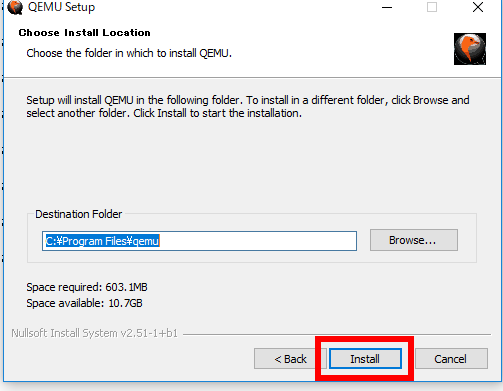Click the highlighted C:¥Program Files¥qemu text

[x=102, y=241]
